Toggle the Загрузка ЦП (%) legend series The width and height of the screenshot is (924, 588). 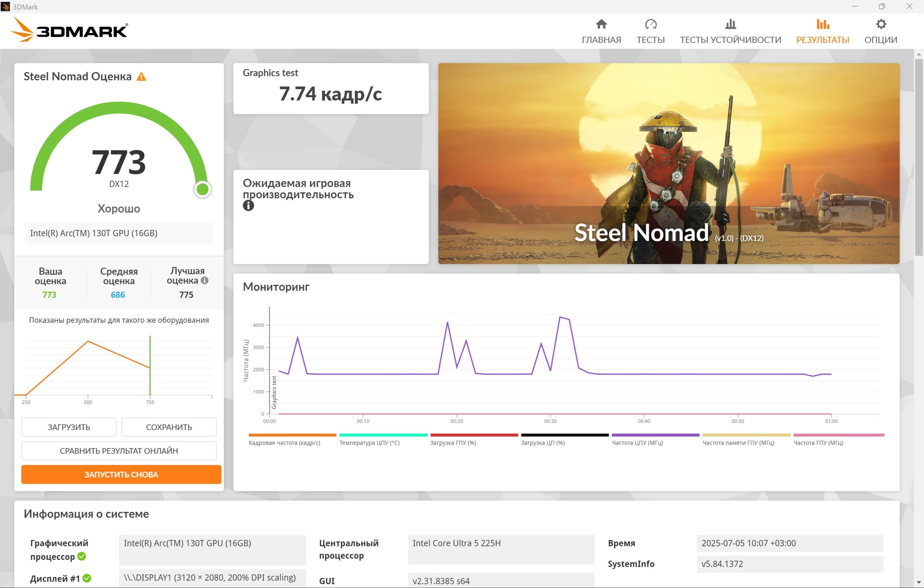coord(565,439)
